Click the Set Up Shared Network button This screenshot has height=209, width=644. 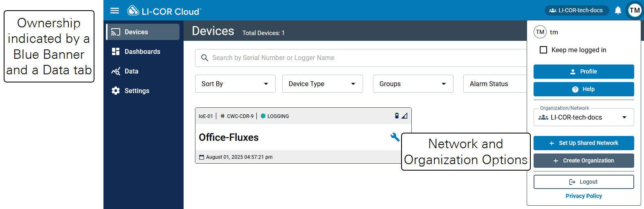[583, 143]
